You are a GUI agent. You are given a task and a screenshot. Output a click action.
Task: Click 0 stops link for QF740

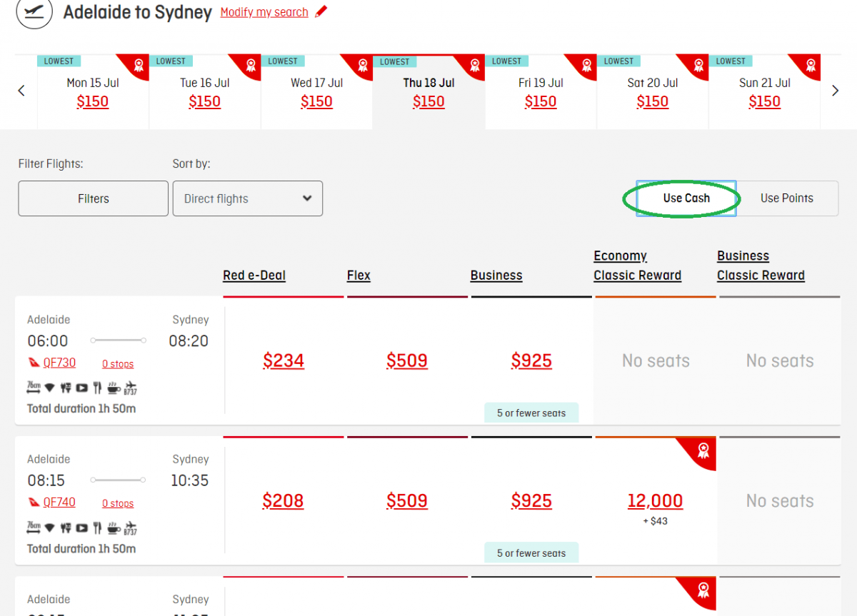click(118, 504)
